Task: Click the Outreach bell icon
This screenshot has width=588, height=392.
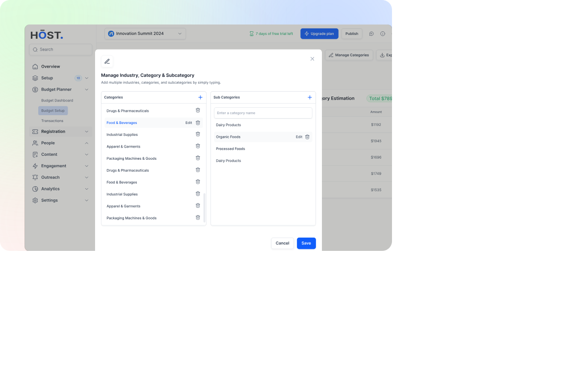Action: (35, 177)
